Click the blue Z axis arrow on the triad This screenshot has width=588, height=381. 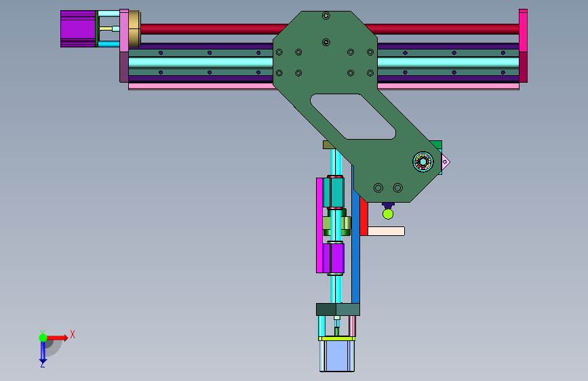(43, 352)
